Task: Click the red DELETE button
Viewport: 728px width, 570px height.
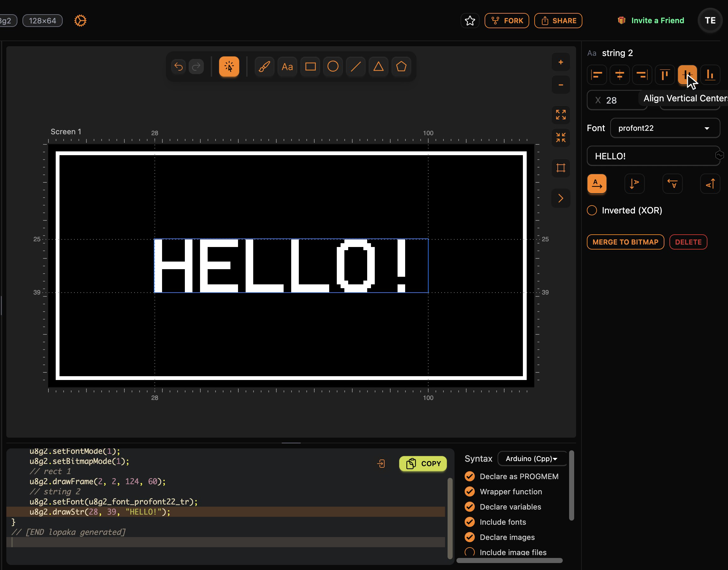Action: click(688, 242)
